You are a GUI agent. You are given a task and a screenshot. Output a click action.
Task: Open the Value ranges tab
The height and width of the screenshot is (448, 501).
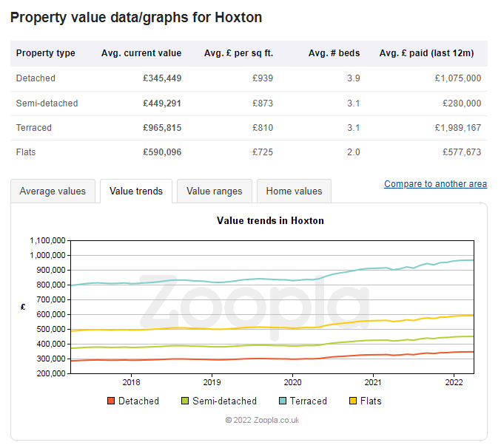[215, 191]
